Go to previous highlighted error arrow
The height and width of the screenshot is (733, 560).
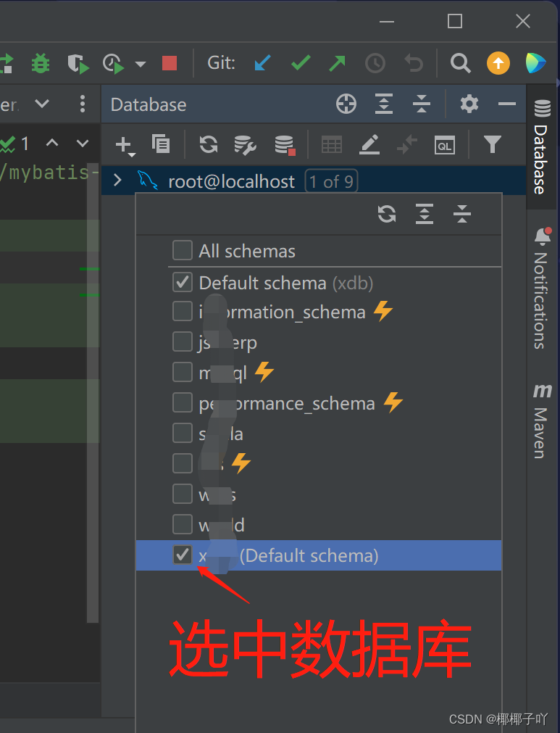[52, 143]
